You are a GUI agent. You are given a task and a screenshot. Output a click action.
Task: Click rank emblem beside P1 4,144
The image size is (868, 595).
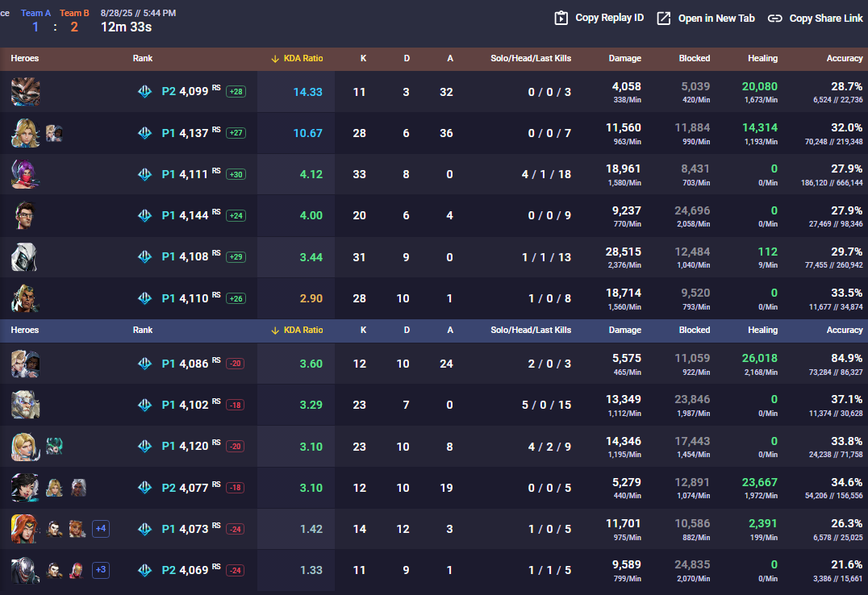click(145, 215)
